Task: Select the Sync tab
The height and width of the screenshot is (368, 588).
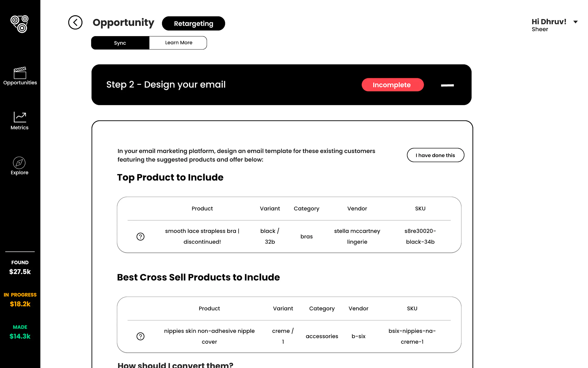Action: point(120,43)
